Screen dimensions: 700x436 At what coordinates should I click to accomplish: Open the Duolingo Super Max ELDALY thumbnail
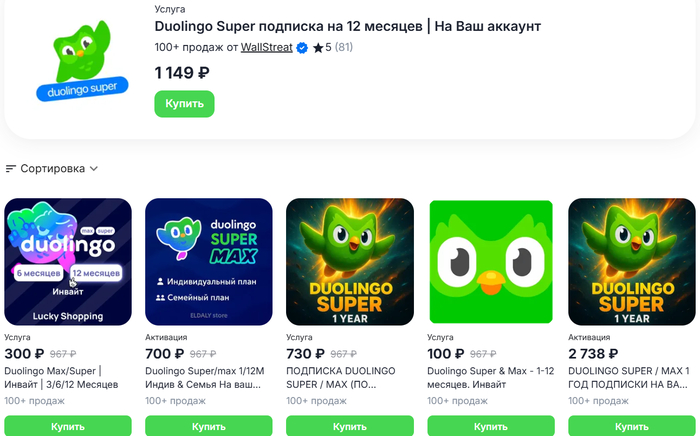click(208, 262)
